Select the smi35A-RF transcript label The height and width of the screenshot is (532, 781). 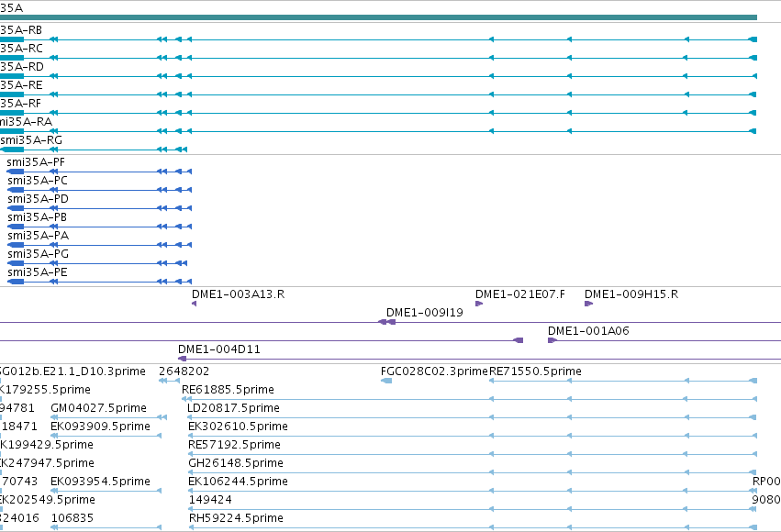pos(20,104)
